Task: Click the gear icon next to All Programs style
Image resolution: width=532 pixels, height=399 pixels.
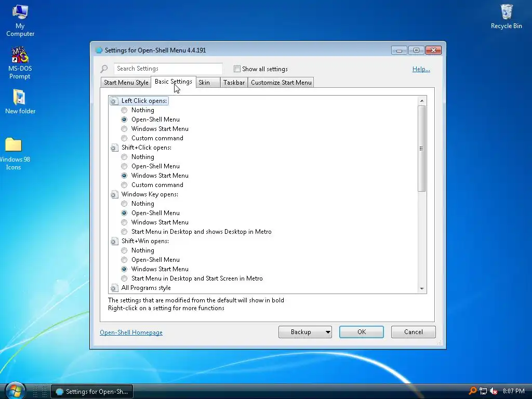Action: pyautogui.click(x=114, y=288)
